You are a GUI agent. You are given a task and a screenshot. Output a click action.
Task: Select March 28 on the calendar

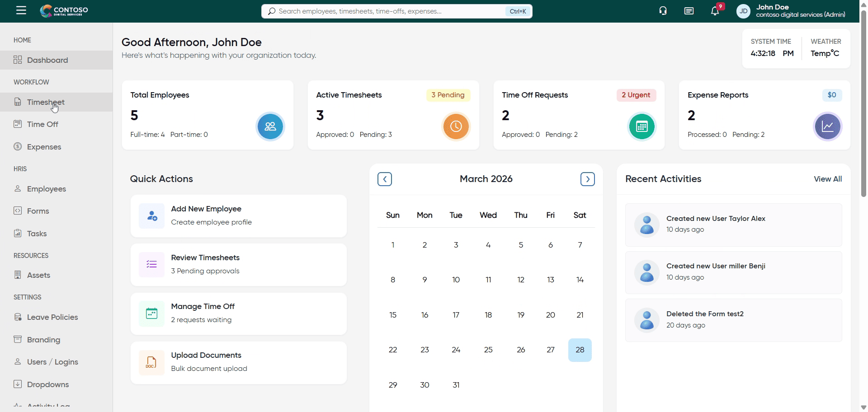click(580, 350)
